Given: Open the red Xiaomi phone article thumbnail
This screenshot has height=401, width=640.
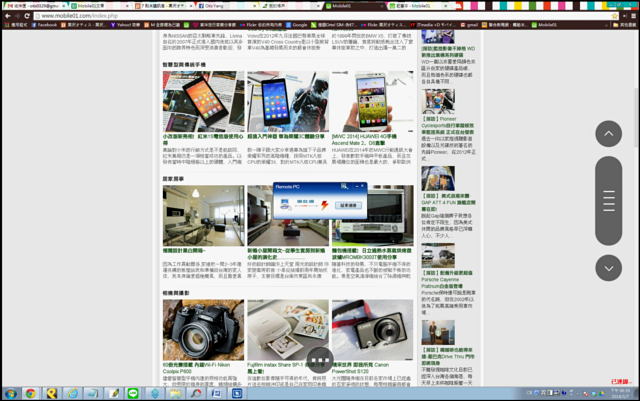Looking at the screenshot, I should pyautogui.click(x=203, y=101).
